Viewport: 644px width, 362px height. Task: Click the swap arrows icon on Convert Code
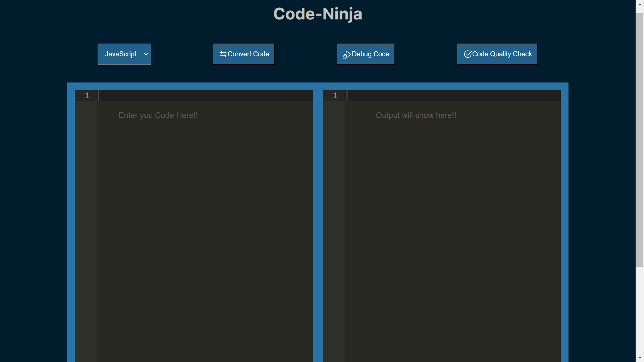pyautogui.click(x=223, y=54)
